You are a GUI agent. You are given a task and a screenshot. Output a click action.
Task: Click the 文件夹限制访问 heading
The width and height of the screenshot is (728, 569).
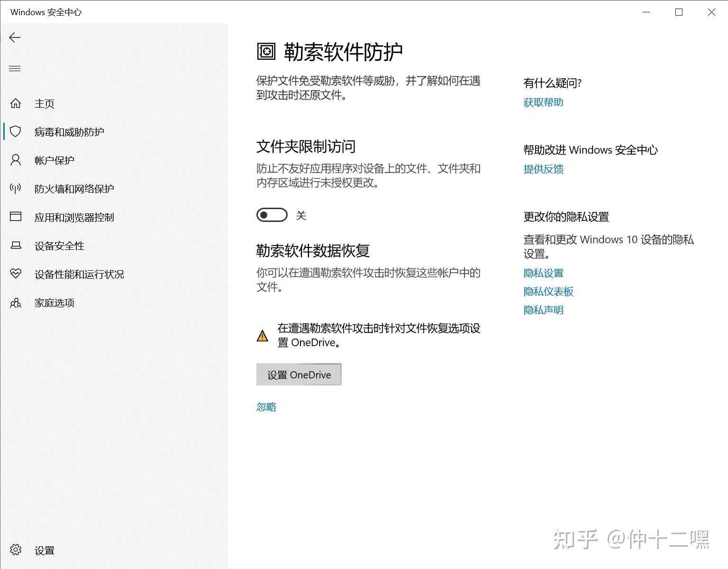point(306,146)
